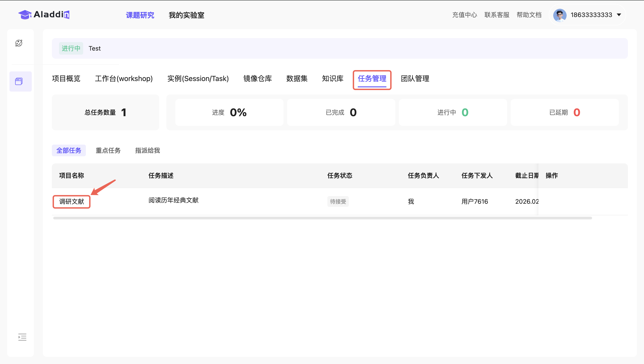644x364 pixels.
Task: Select the 全部任务 filter
Action: click(x=69, y=150)
